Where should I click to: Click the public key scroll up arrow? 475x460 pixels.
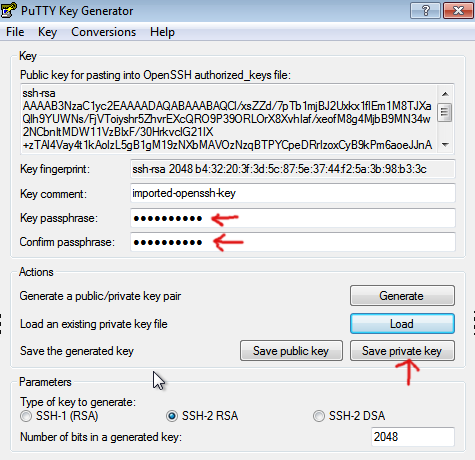[445, 94]
